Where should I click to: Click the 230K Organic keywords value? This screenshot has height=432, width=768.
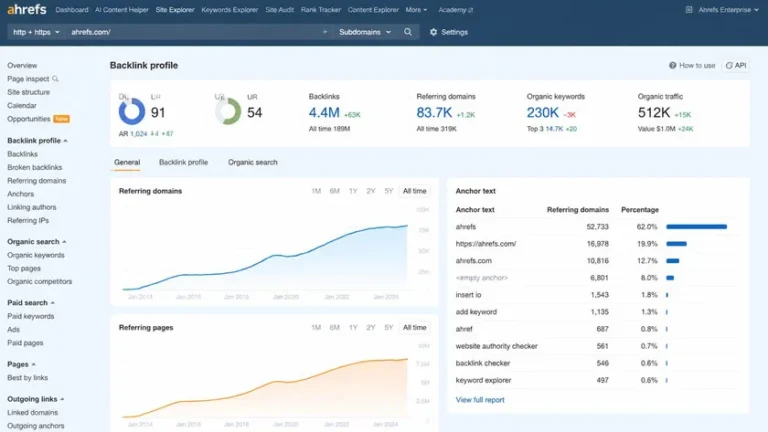(x=543, y=113)
